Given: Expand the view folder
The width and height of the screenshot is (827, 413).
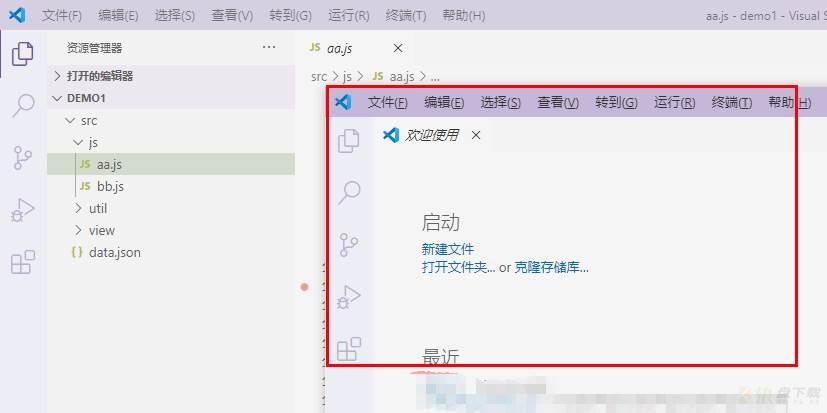Looking at the screenshot, I should click(79, 230).
